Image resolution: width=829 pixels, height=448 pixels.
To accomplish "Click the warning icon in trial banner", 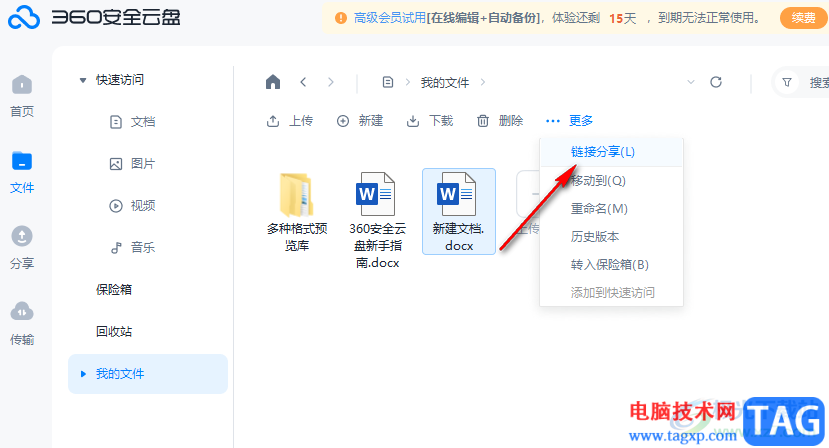I will pyautogui.click(x=341, y=18).
